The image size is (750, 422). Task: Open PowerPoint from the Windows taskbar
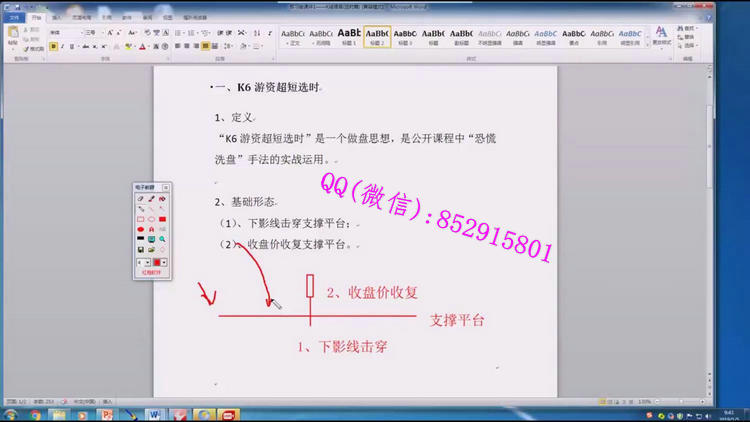pos(107,414)
